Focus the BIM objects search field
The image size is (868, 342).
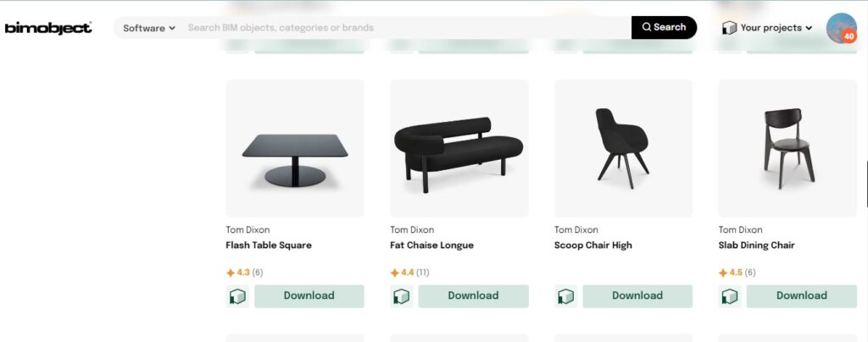pyautogui.click(x=407, y=28)
